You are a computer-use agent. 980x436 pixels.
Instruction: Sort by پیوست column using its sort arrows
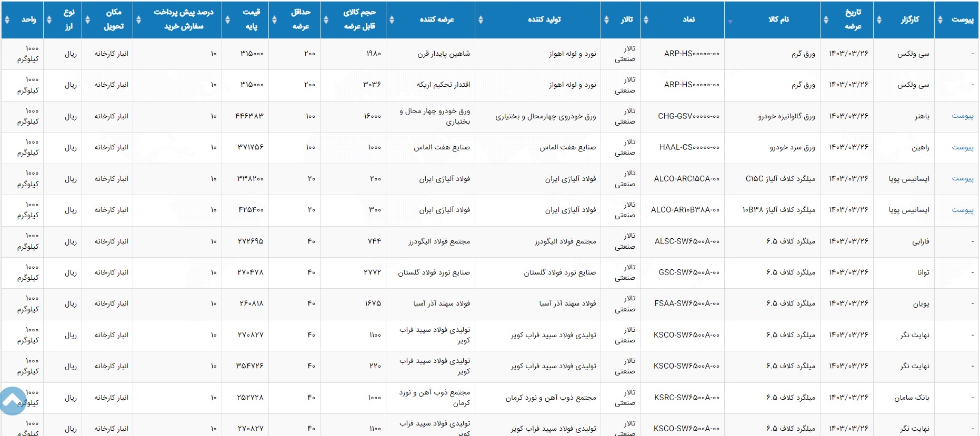tap(940, 19)
